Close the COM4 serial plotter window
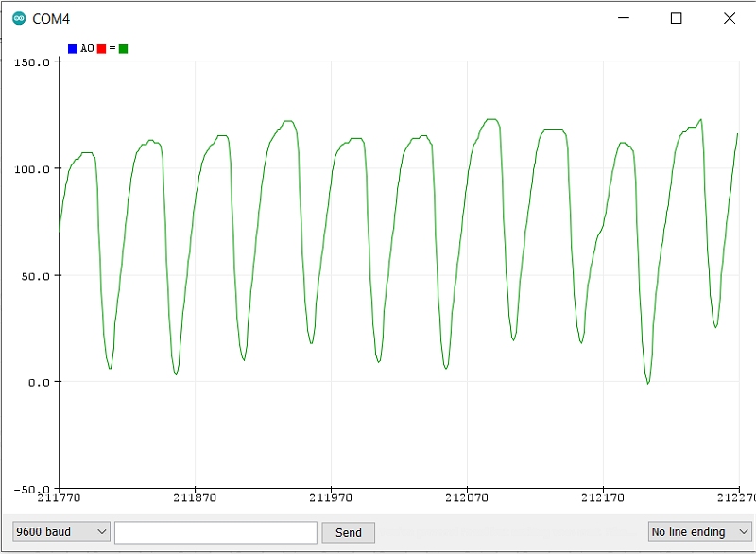The width and height of the screenshot is (756, 554). click(729, 18)
